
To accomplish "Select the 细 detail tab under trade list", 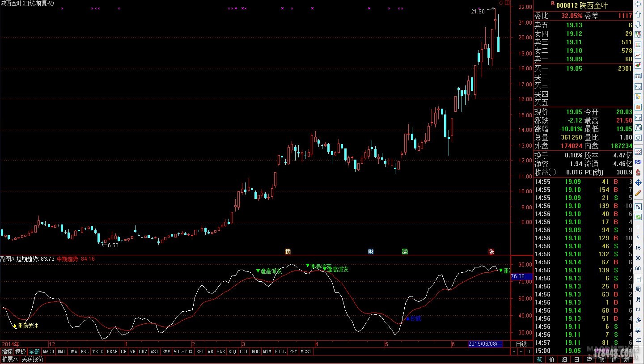I will (x=564, y=359).
